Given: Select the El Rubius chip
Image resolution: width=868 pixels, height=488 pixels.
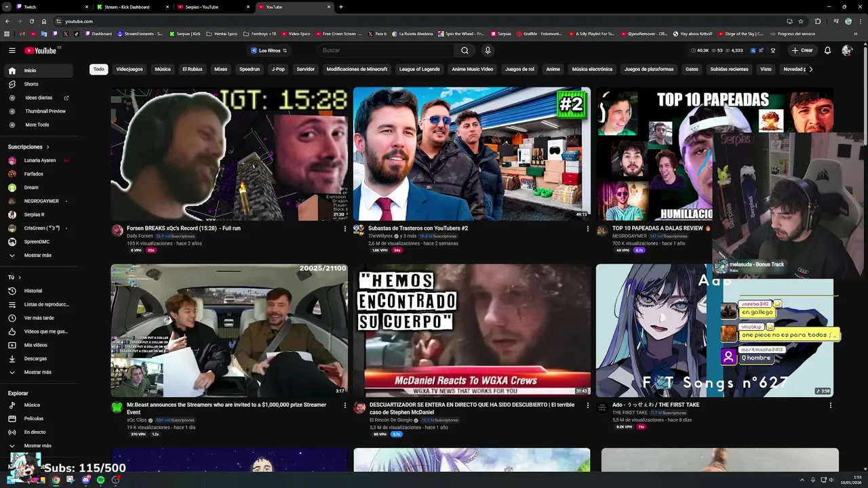Looking at the screenshot, I should 193,69.
